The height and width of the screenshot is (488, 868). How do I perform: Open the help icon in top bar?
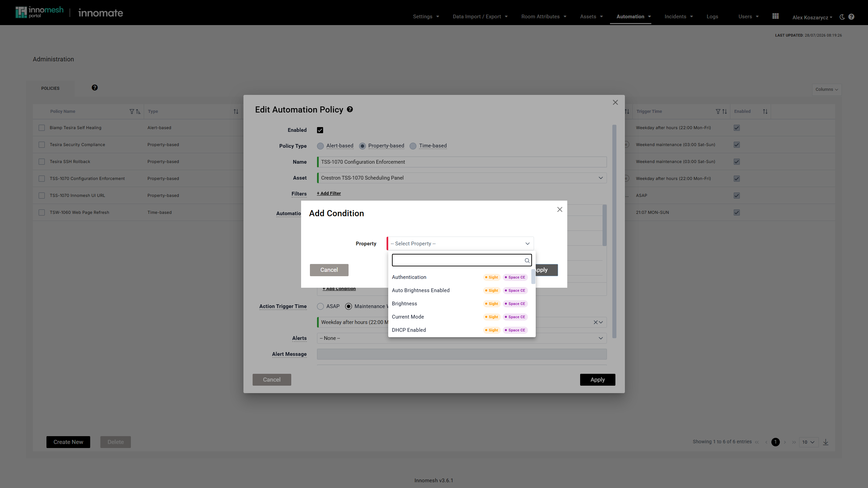tap(851, 17)
